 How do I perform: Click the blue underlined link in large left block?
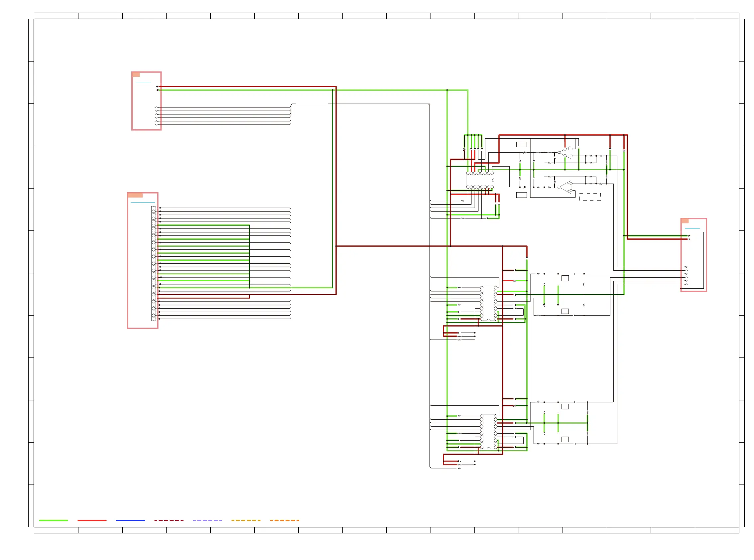pyautogui.click(x=142, y=203)
